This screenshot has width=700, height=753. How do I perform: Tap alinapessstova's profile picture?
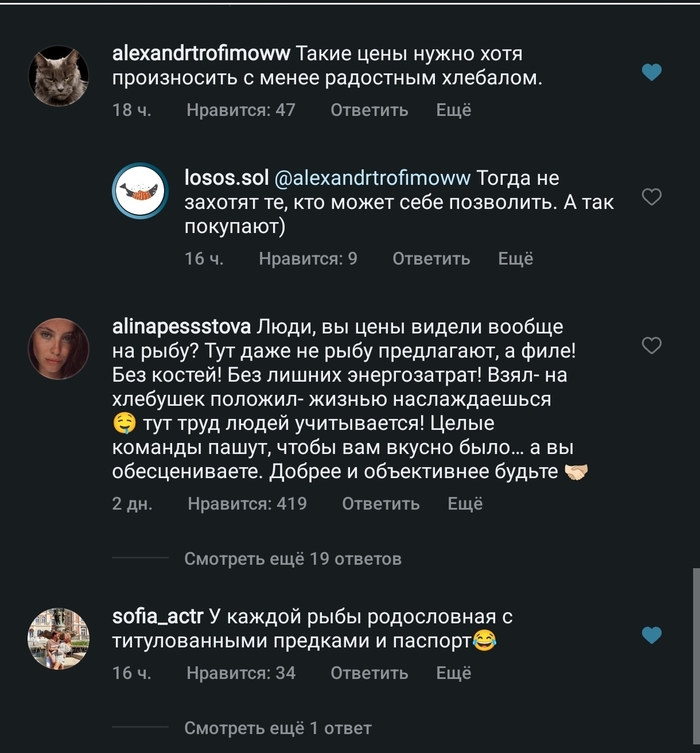point(59,348)
